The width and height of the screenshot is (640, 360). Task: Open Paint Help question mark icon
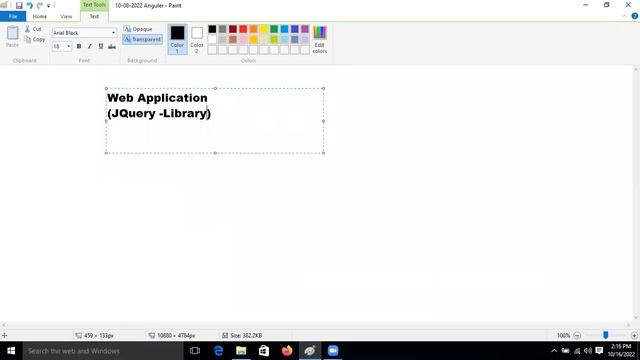click(x=634, y=16)
